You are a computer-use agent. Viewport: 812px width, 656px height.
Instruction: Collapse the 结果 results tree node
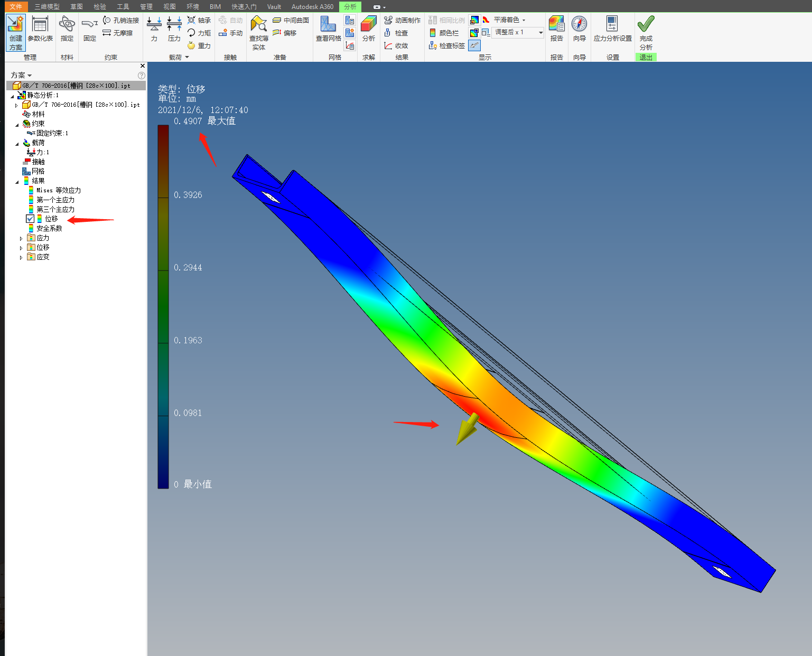pos(17,182)
